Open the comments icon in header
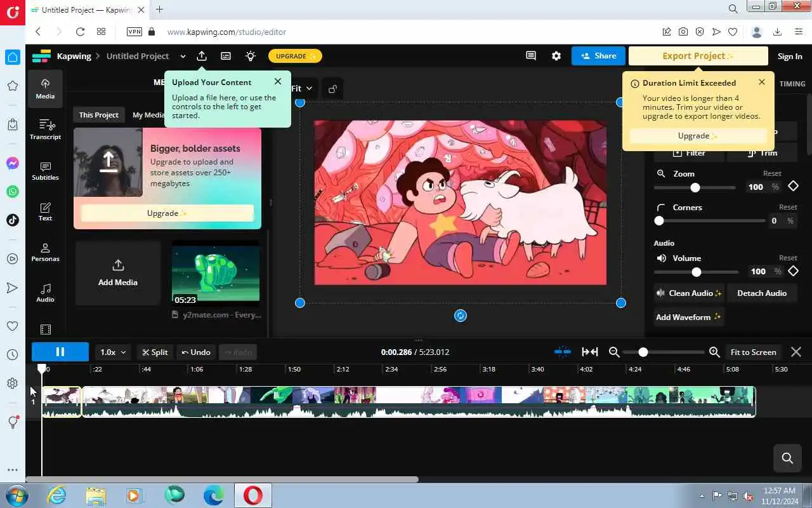 (x=531, y=56)
